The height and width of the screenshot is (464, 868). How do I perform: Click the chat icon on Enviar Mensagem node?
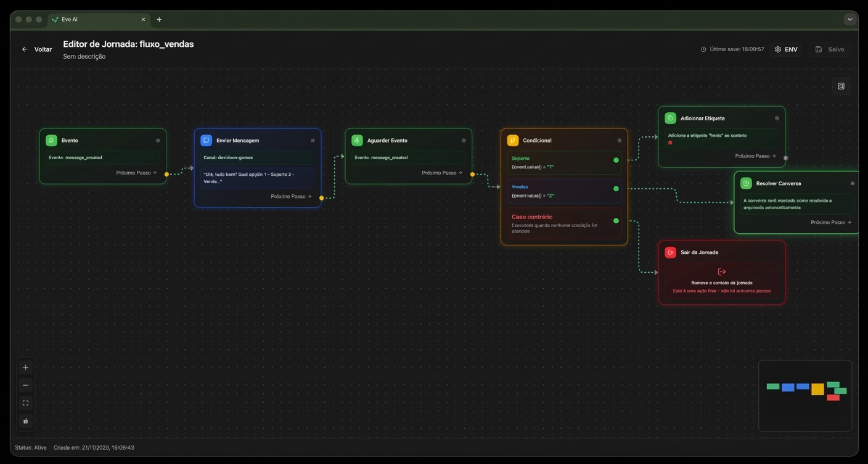coord(205,140)
